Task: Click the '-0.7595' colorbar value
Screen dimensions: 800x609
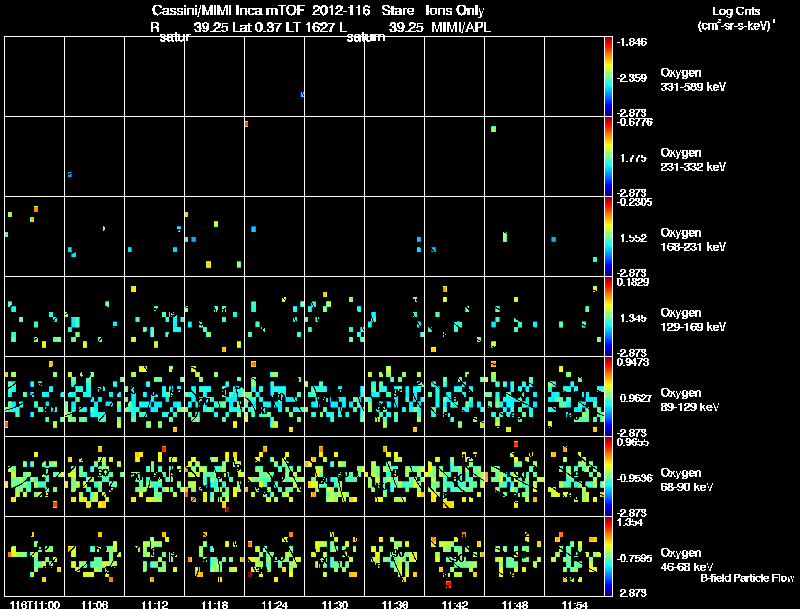Action: [x=634, y=558]
